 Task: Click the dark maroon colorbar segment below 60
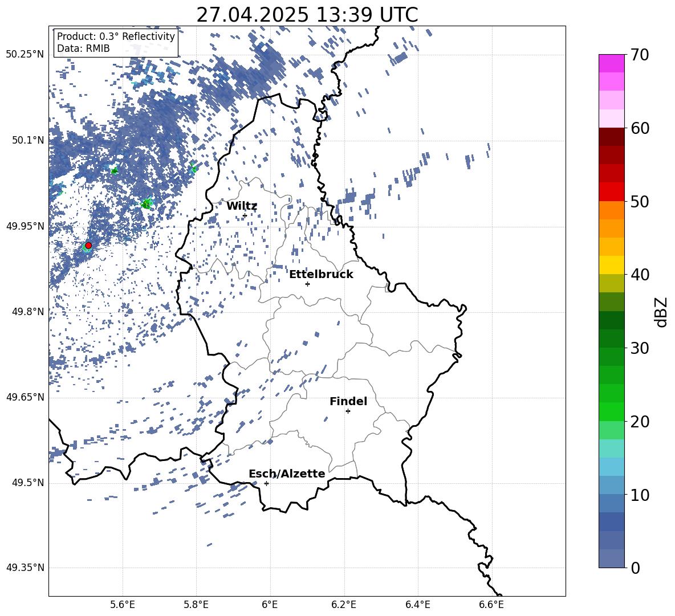point(611,137)
